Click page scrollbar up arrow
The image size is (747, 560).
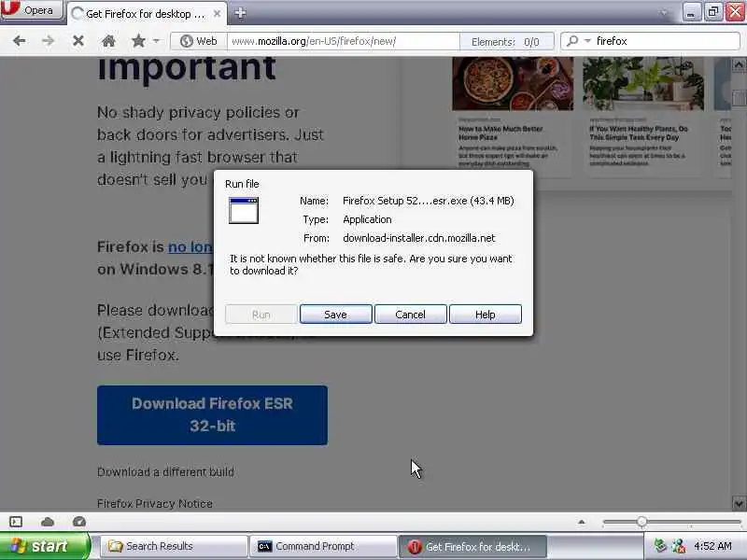point(739,64)
